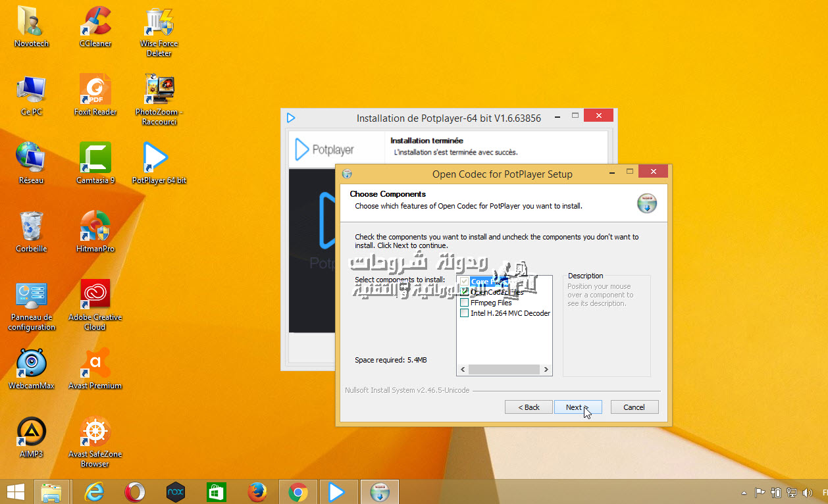Launch HitmanPro shortcut
The height and width of the screenshot is (504, 828).
tap(95, 232)
